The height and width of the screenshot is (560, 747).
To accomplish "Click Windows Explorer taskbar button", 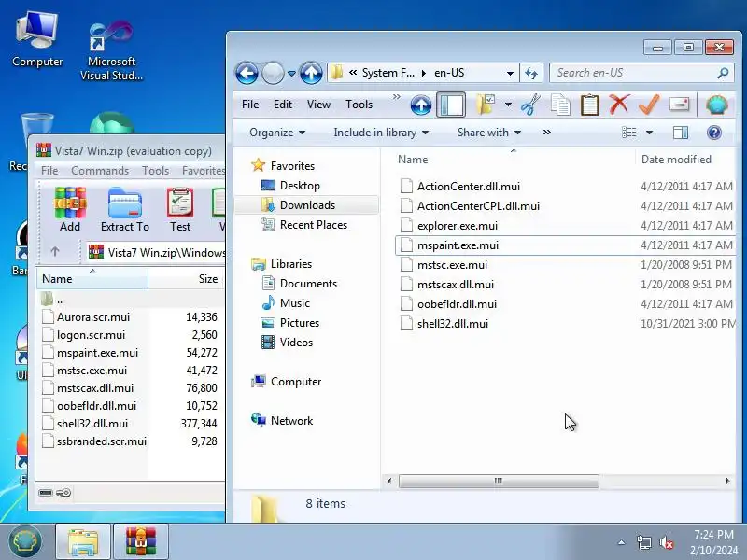I will point(83,541).
